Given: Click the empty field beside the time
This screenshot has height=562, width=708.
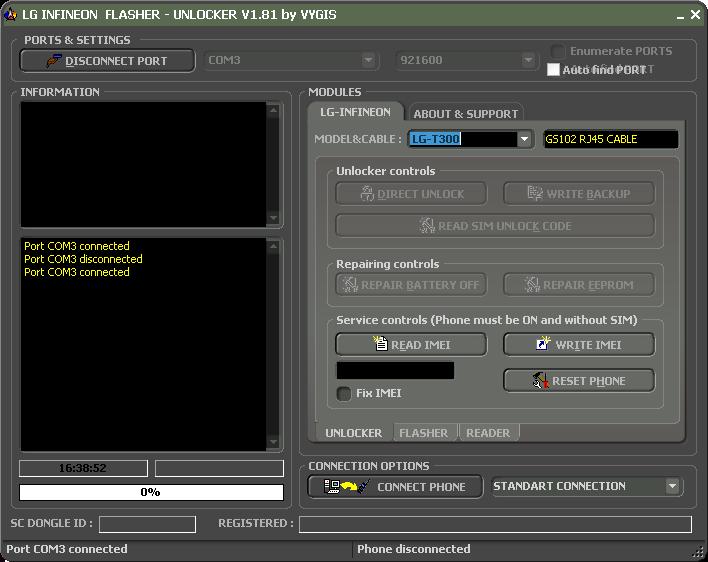Looking at the screenshot, I should 219,468.
